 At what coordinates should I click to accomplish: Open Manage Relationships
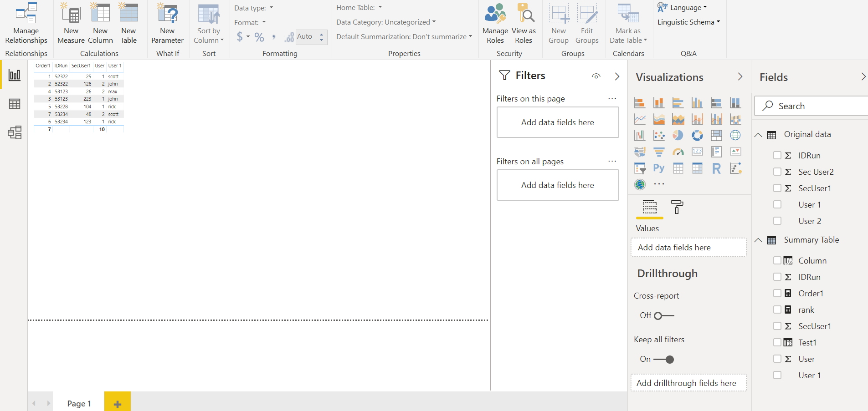click(x=26, y=24)
